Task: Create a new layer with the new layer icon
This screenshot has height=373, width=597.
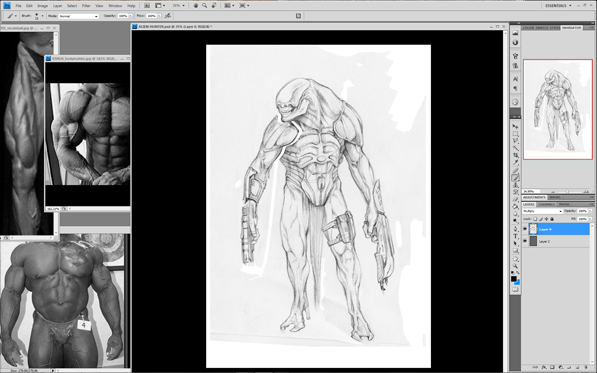Action: 578,368
